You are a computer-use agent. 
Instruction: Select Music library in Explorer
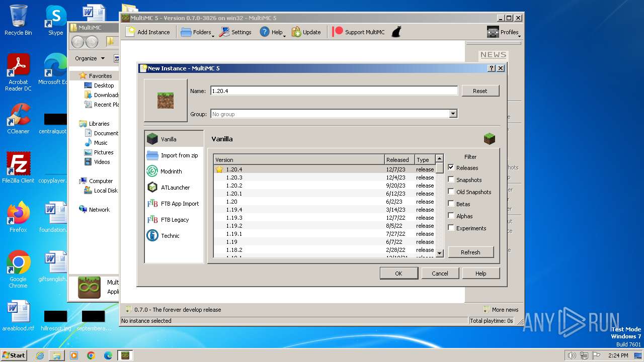(x=96, y=143)
